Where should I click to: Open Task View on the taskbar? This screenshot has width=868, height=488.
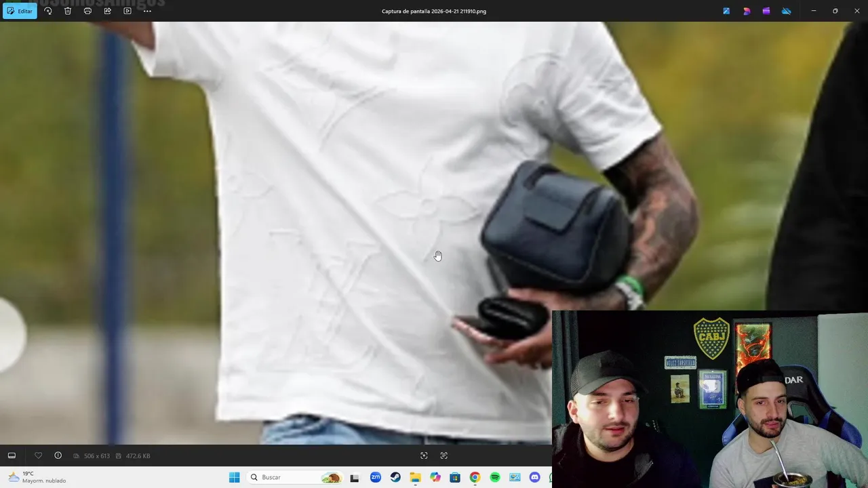point(354,478)
